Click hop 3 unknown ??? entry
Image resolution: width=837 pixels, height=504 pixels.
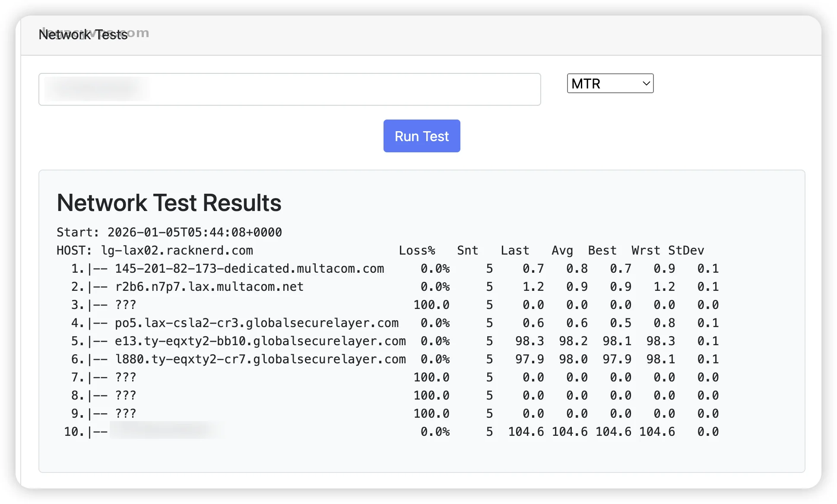pyautogui.click(x=125, y=305)
